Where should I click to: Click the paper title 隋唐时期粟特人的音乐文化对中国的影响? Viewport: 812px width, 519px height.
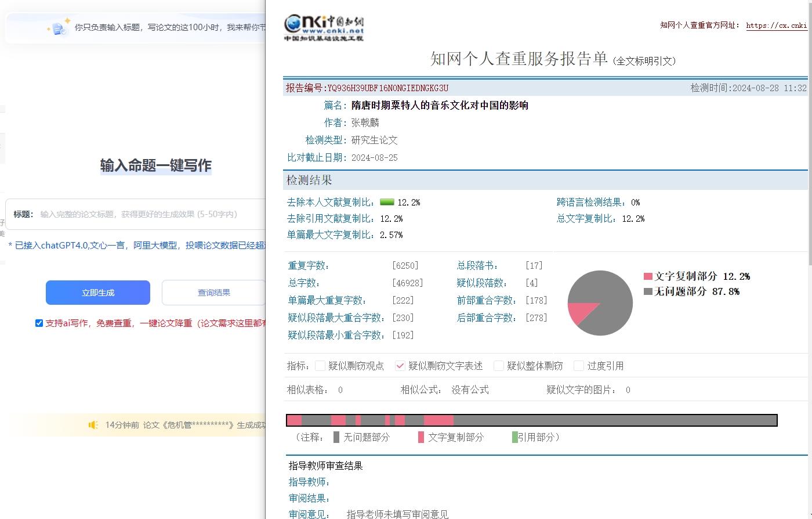click(440, 105)
